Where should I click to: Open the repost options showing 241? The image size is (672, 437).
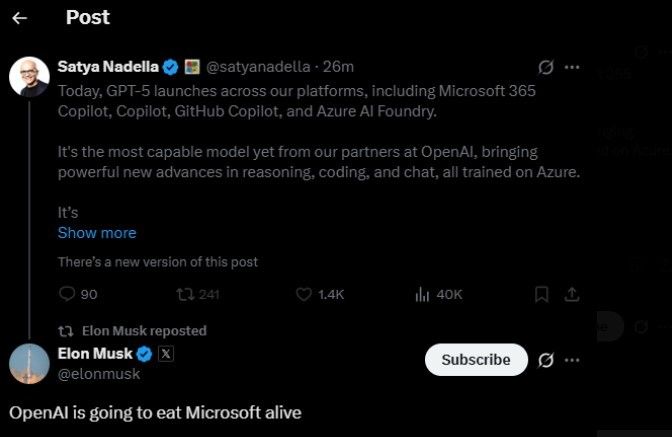coord(185,294)
